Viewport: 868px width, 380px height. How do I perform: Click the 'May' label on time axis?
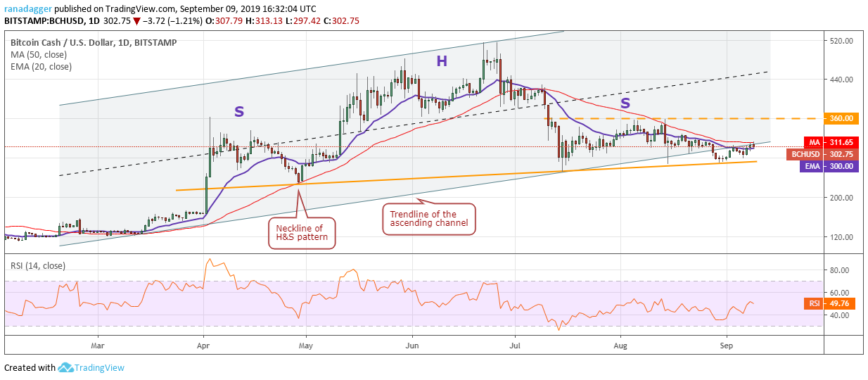[x=305, y=346]
